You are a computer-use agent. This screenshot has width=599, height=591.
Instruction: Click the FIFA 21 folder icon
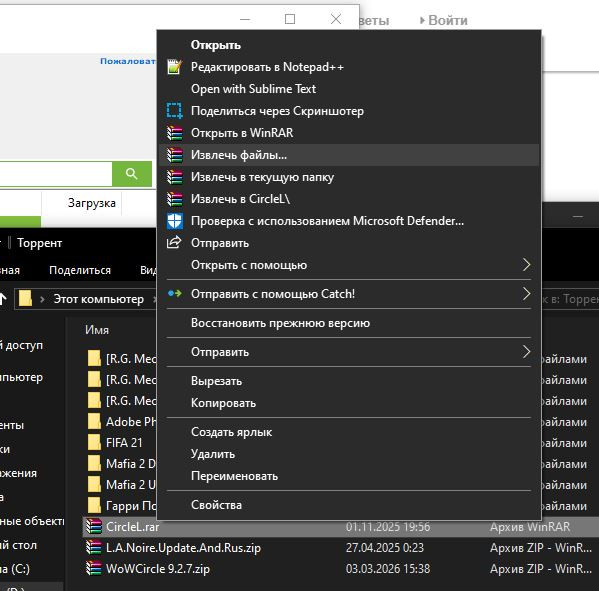94,442
